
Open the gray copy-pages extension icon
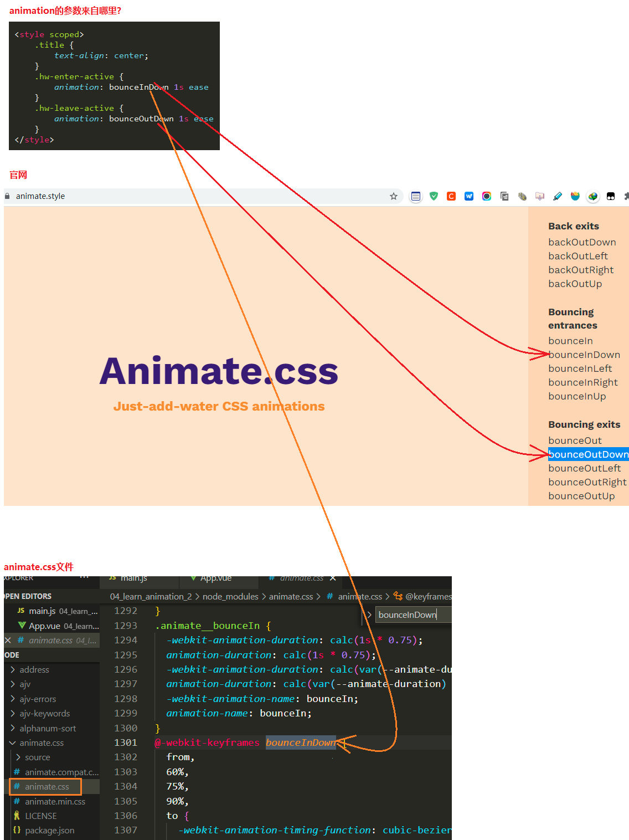coord(504,196)
